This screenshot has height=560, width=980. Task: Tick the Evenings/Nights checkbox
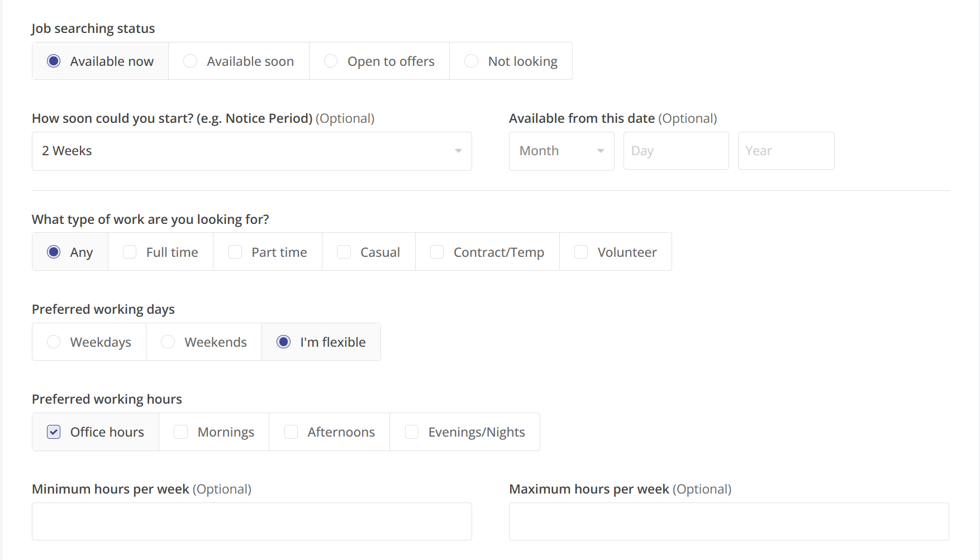click(x=412, y=432)
